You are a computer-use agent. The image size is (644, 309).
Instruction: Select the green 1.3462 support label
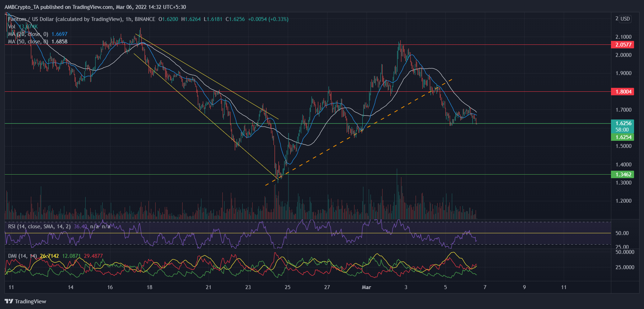tap(623, 174)
